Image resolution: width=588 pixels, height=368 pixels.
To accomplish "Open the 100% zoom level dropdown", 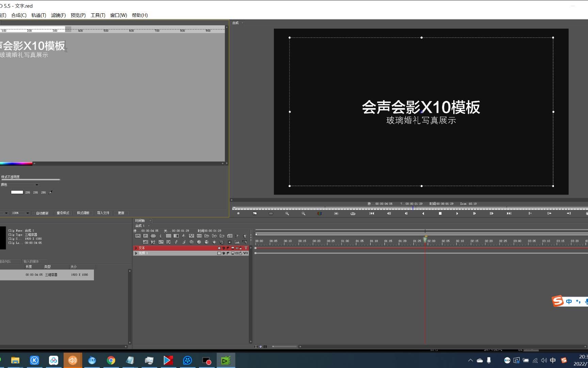I will click(27, 213).
